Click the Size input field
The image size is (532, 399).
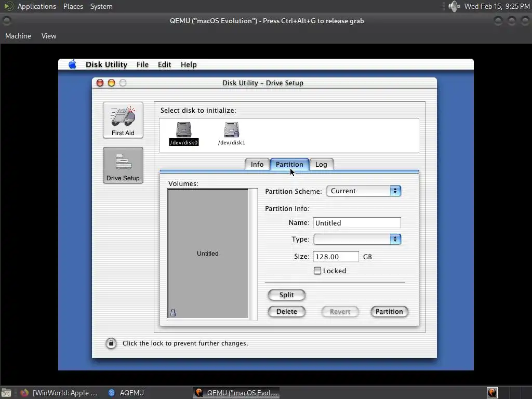point(336,257)
